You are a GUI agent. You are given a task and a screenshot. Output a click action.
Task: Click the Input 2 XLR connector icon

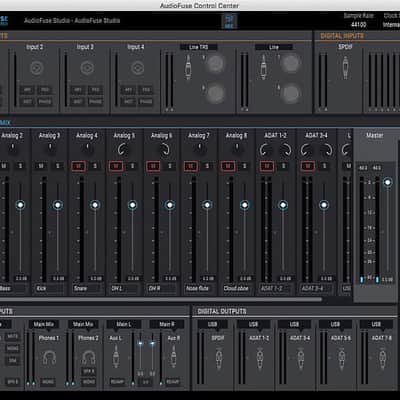(x=37, y=68)
